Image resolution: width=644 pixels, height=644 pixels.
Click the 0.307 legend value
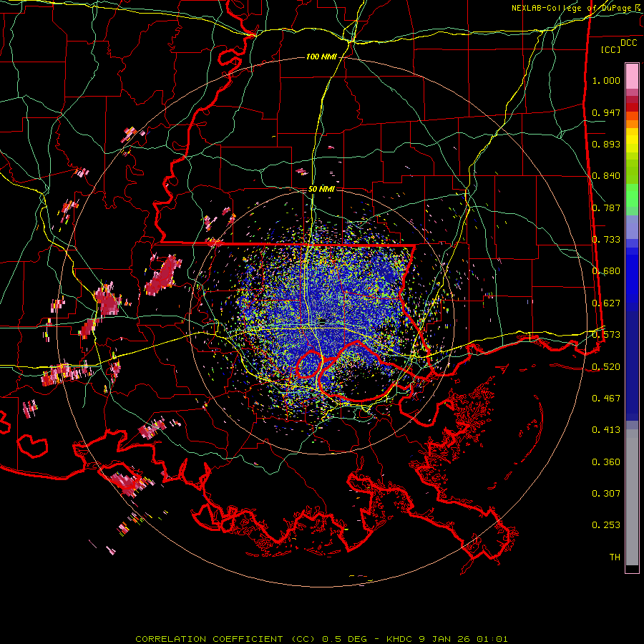(x=606, y=494)
